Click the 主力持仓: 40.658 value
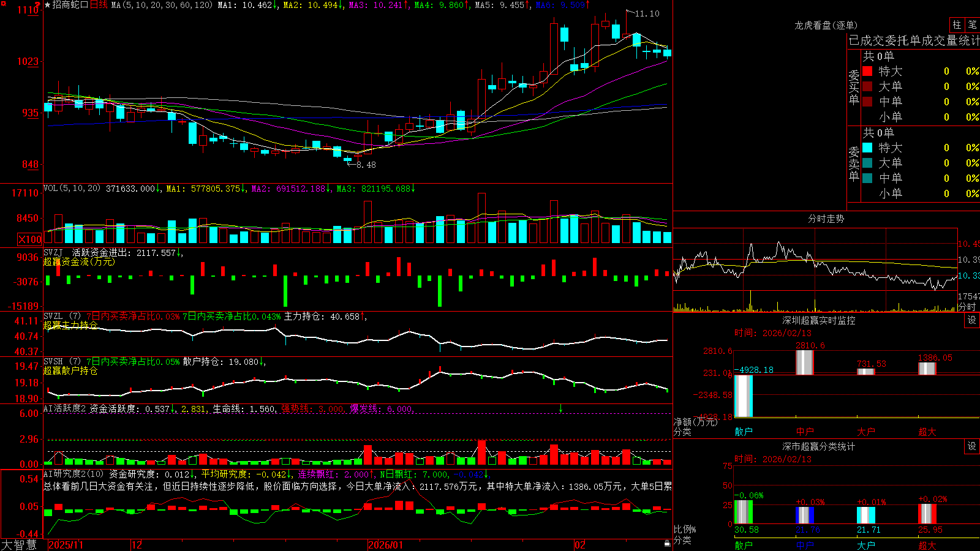The width and height of the screenshot is (980, 551). [x=325, y=317]
